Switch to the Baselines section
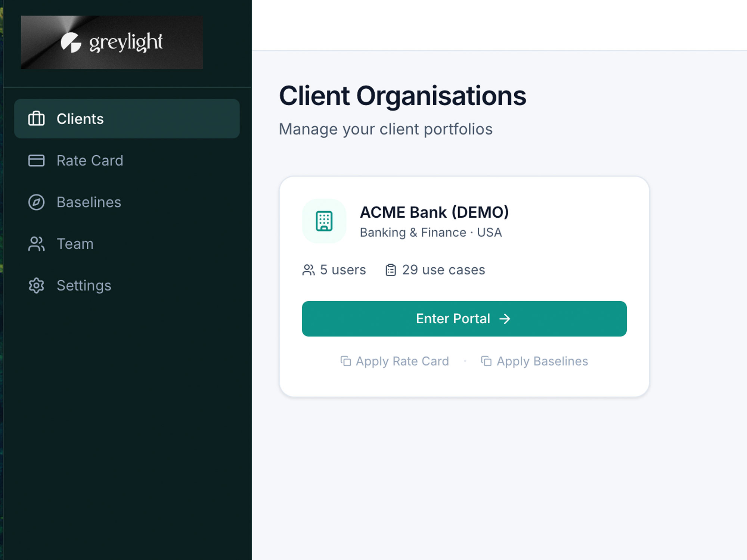Screen dimensions: 747x560 [89, 202]
